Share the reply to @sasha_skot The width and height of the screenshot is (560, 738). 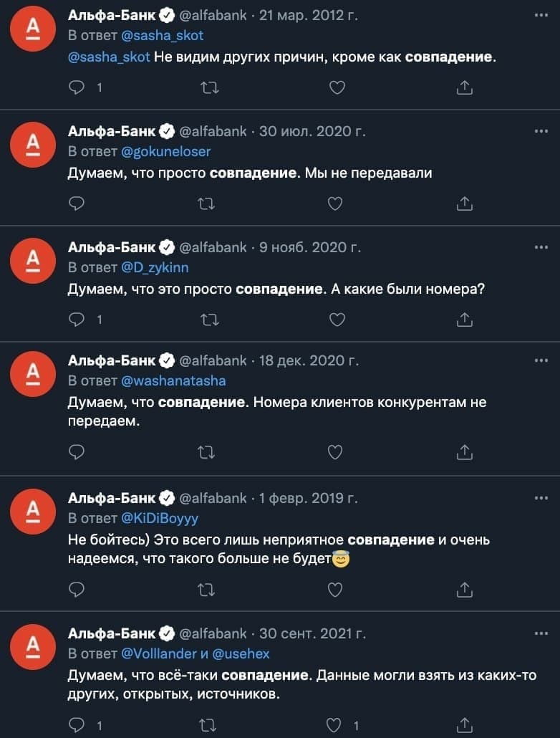464,87
